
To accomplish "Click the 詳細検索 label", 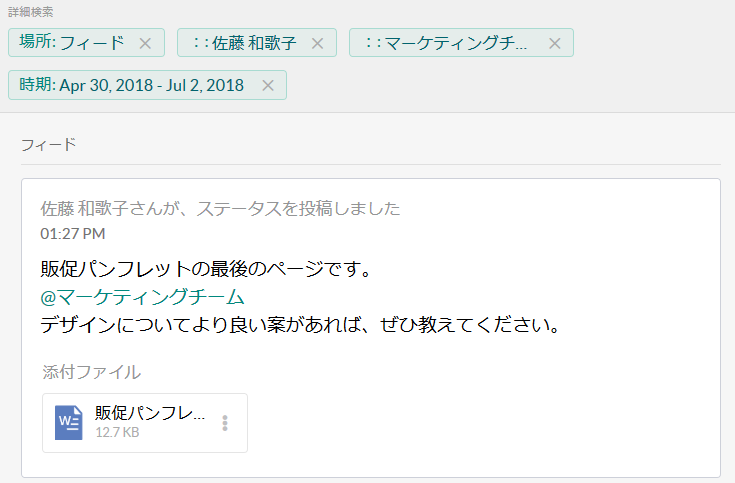I will [x=31, y=12].
